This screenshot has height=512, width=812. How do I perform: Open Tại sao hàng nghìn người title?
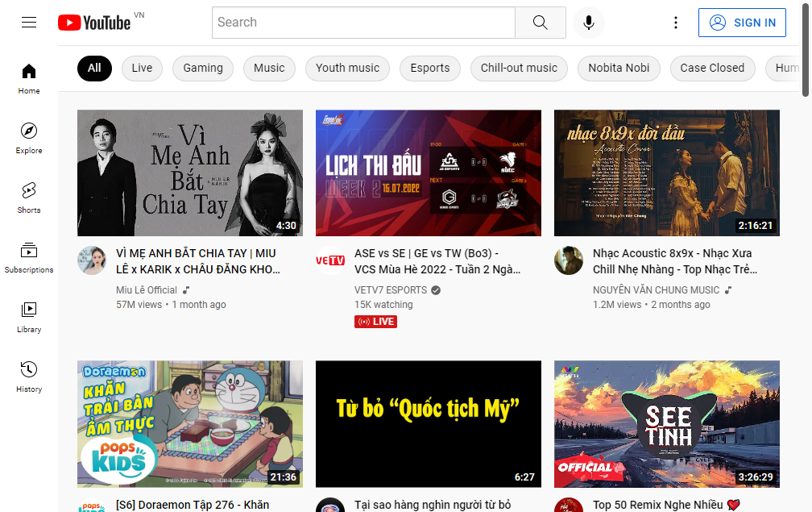tap(433, 505)
